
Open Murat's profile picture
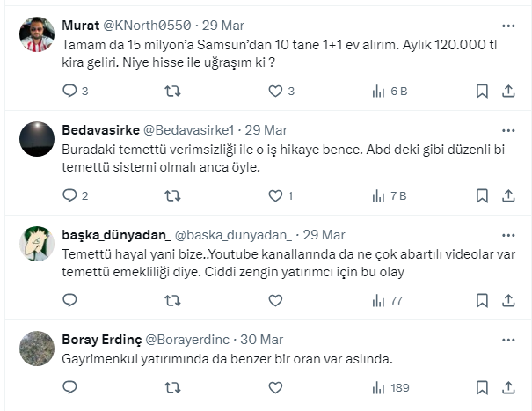[x=37, y=34]
